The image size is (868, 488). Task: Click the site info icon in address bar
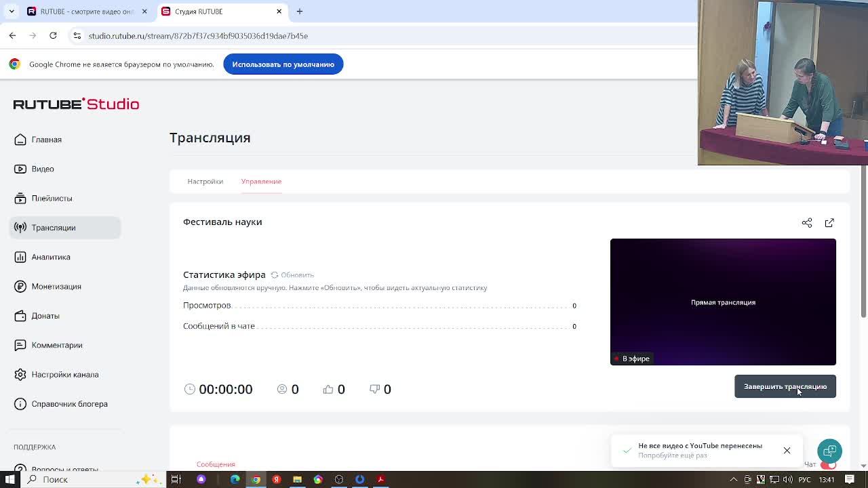[x=77, y=35]
